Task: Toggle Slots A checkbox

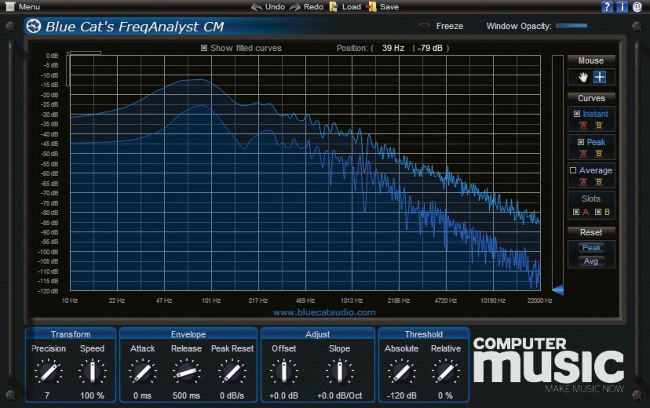Action: point(576,212)
